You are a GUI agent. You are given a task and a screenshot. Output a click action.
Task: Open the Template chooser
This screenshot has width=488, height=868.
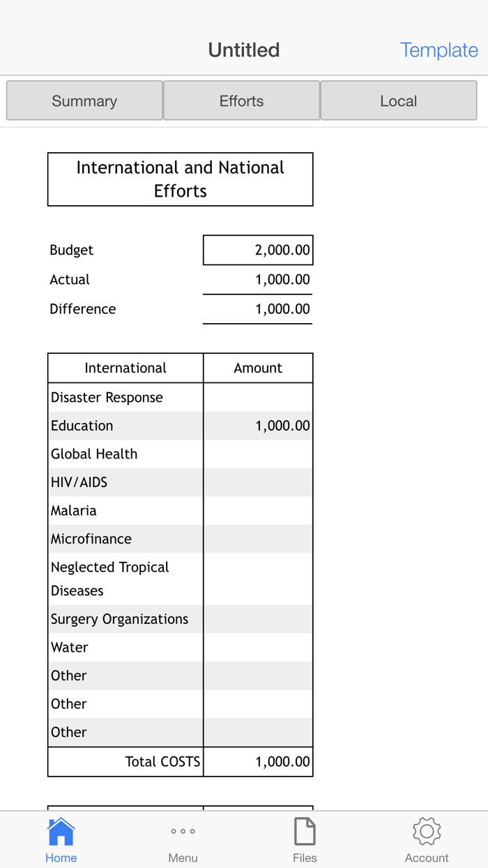[x=439, y=50]
